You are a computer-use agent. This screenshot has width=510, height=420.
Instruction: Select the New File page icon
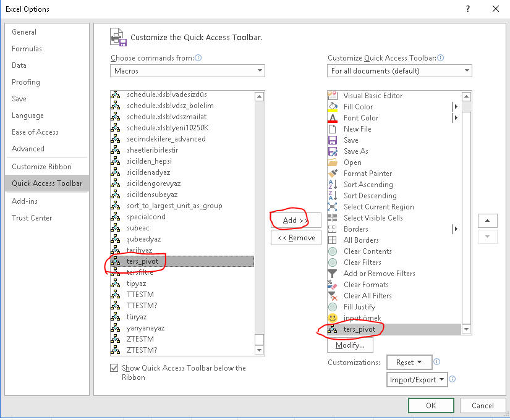(x=333, y=129)
